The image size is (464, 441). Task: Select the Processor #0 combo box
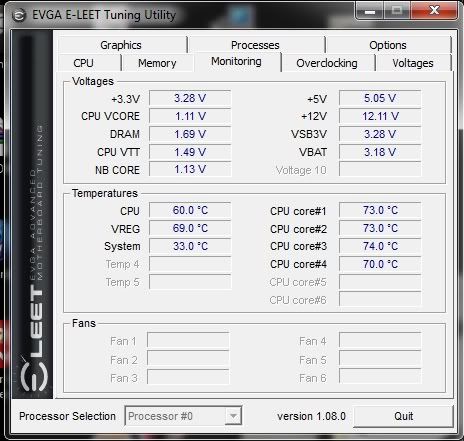click(x=183, y=416)
